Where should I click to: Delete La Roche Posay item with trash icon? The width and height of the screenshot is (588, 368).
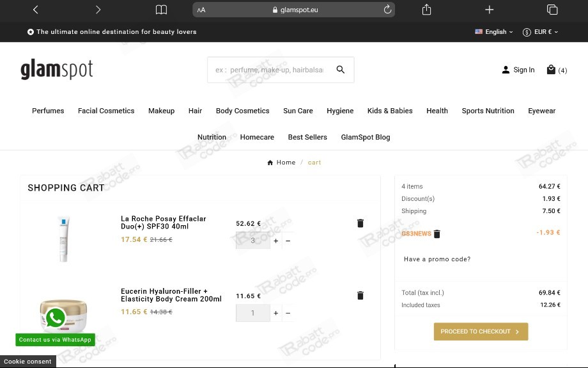(360, 223)
